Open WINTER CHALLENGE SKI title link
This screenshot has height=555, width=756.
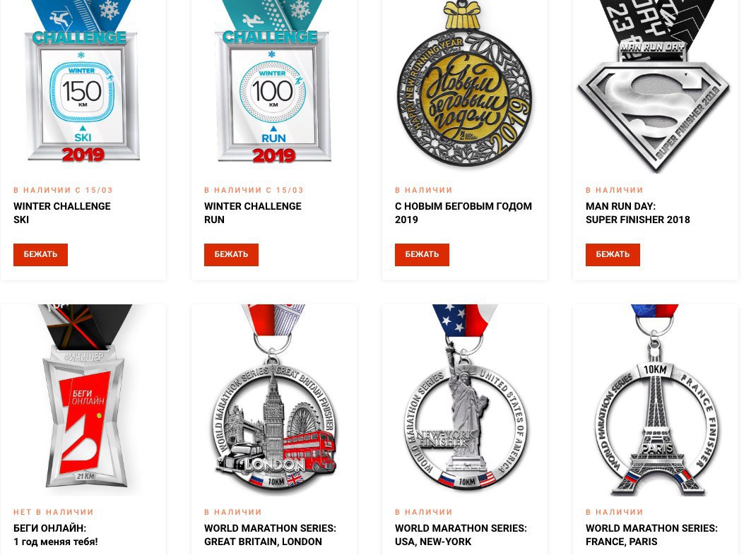61,213
